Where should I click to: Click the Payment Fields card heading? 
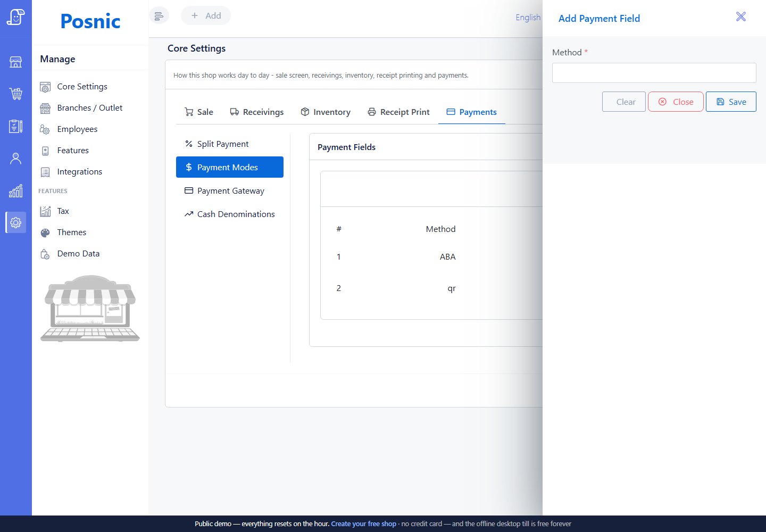pos(346,147)
